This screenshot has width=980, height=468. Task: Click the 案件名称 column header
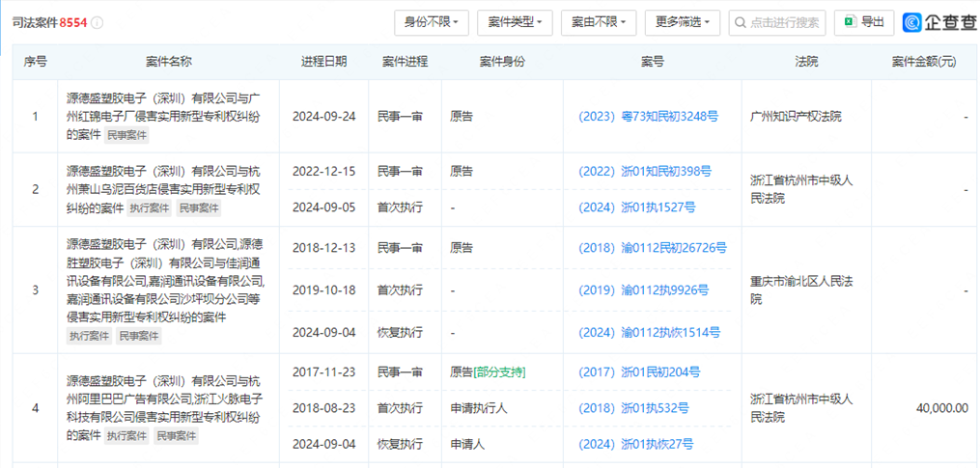tap(169, 62)
